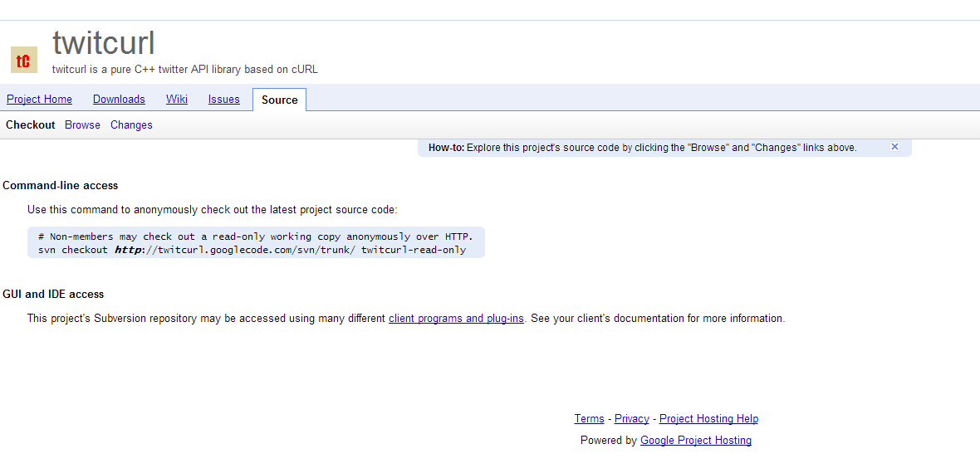Open the Privacy link in the footer
Image resolution: width=980 pixels, height=473 pixels.
pos(632,418)
